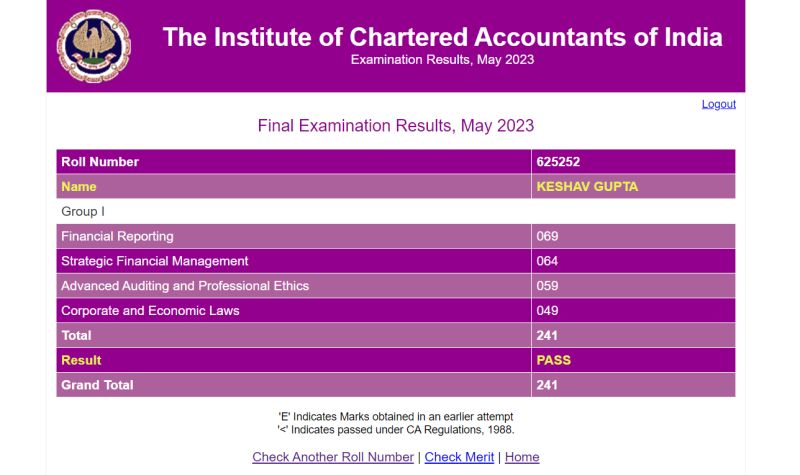800x475 pixels.
Task: Select Corporate and Economic Laws row label
Action: click(x=294, y=311)
